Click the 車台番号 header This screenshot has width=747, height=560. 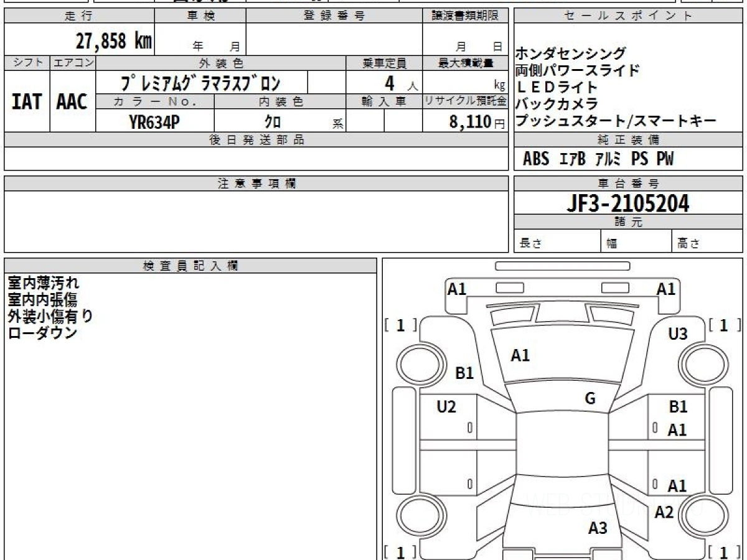coord(628,184)
